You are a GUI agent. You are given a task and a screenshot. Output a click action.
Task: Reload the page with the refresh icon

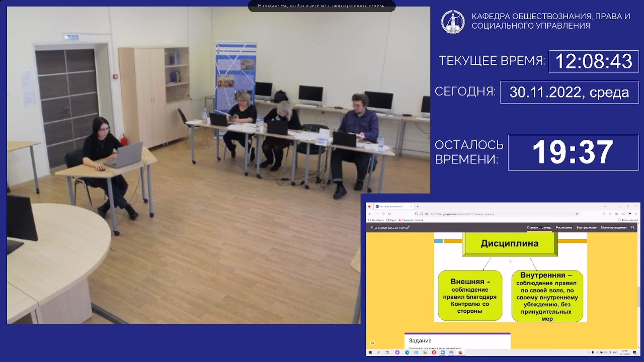point(383,214)
